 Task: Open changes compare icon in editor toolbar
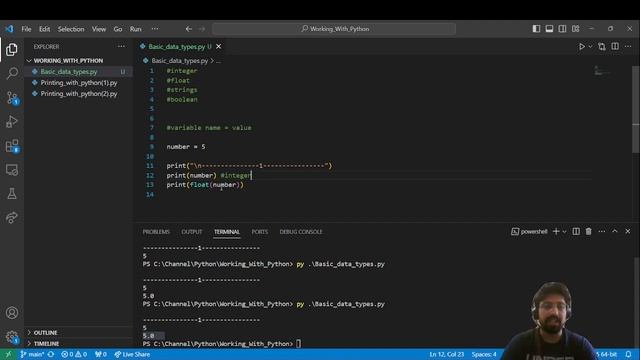point(602,47)
